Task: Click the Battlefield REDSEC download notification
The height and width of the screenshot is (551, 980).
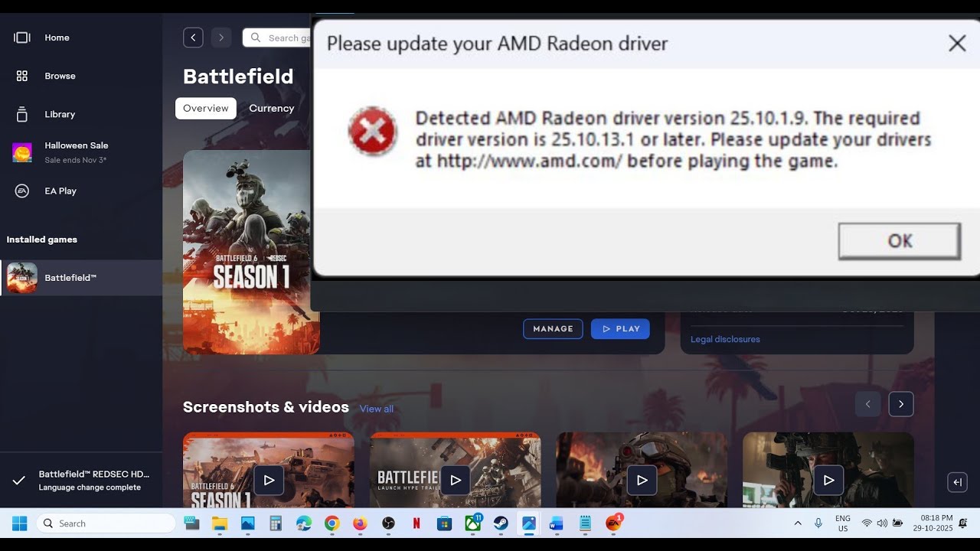Action: pos(81,481)
